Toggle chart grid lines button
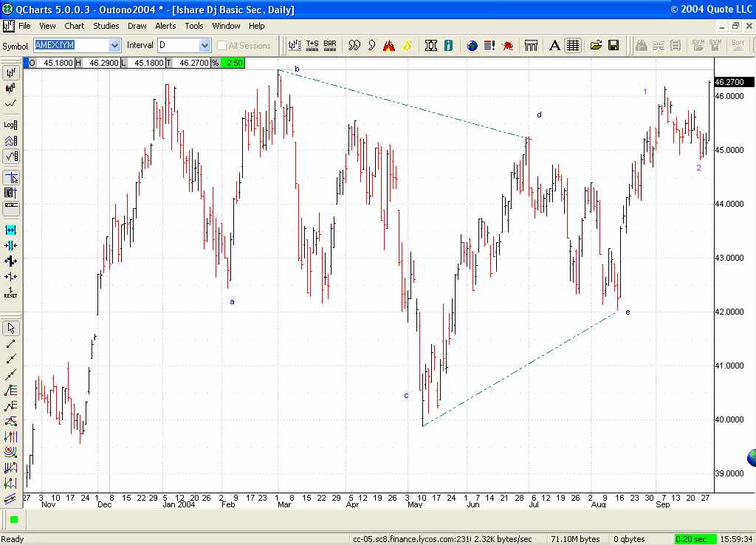Image resolution: width=756 pixels, height=545 pixels. coord(573,45)
